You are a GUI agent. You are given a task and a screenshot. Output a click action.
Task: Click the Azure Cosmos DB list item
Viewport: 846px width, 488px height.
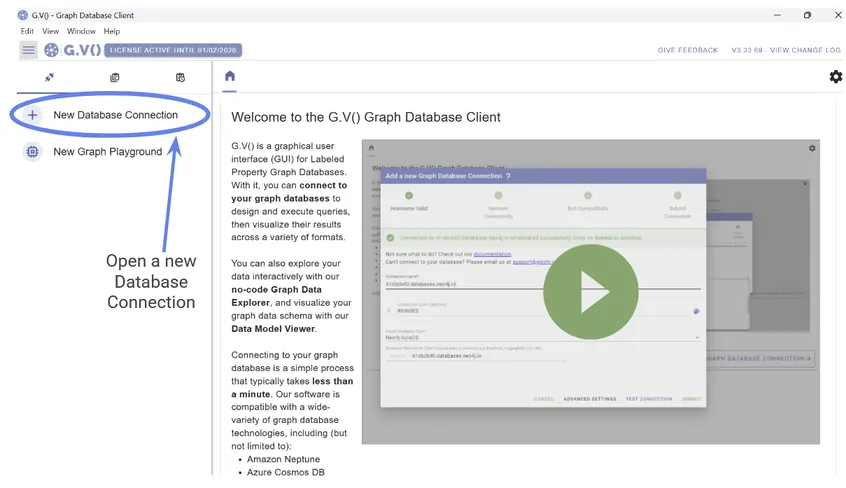coord(286,472)
